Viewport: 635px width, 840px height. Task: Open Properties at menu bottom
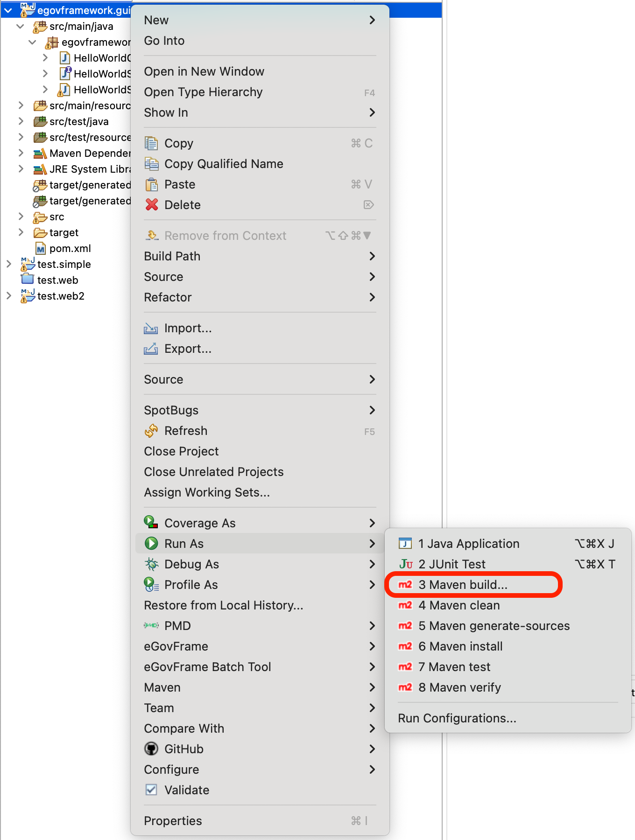[x=173, y=821]
